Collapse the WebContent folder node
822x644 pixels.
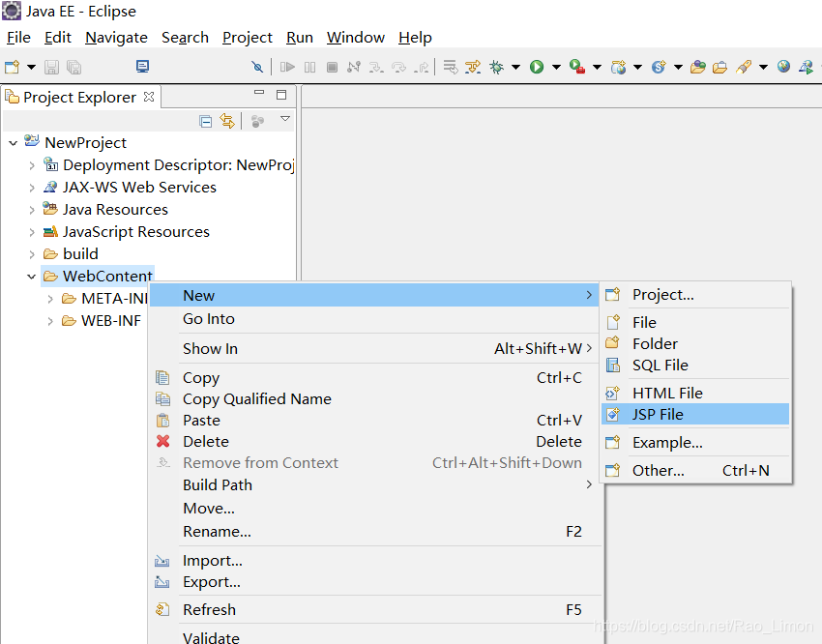(32, 277)
